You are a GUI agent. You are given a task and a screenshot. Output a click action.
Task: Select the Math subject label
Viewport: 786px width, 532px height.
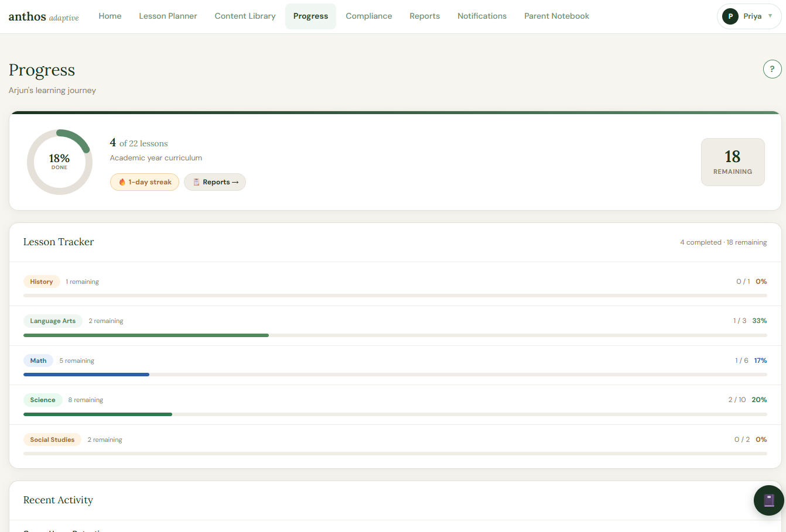38,361
